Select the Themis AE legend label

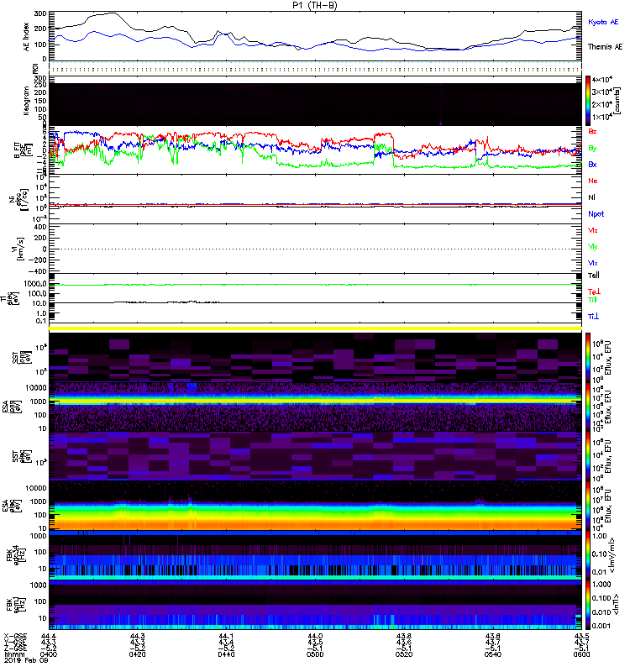click(x=605, y=48)
